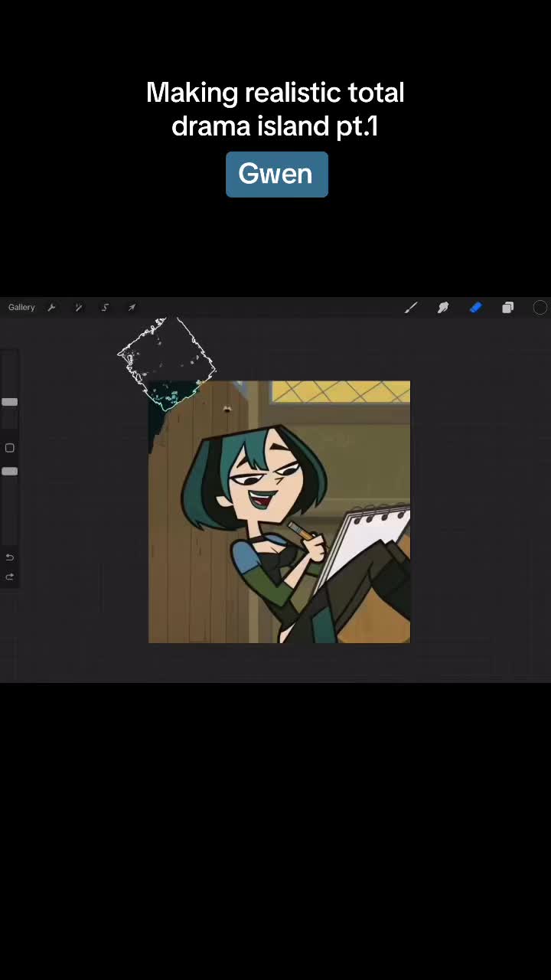Click the Gwen label sticker
Screen dimensions: 551x980
coord(276,175)
